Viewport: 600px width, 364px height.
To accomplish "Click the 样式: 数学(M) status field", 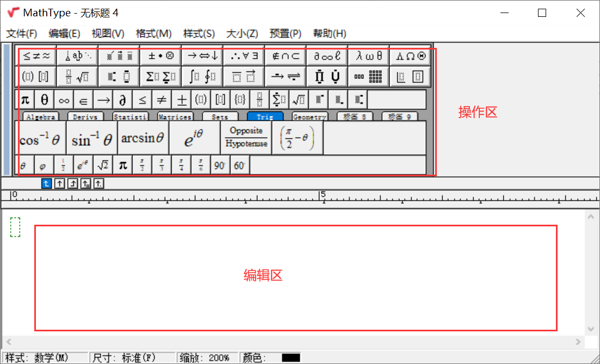I will coord(45,358).
